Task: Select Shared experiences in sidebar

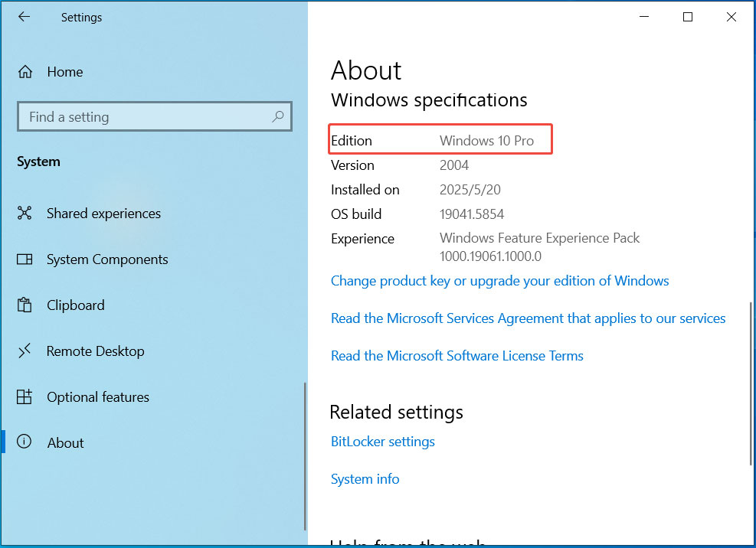Action: pos(103,214)
